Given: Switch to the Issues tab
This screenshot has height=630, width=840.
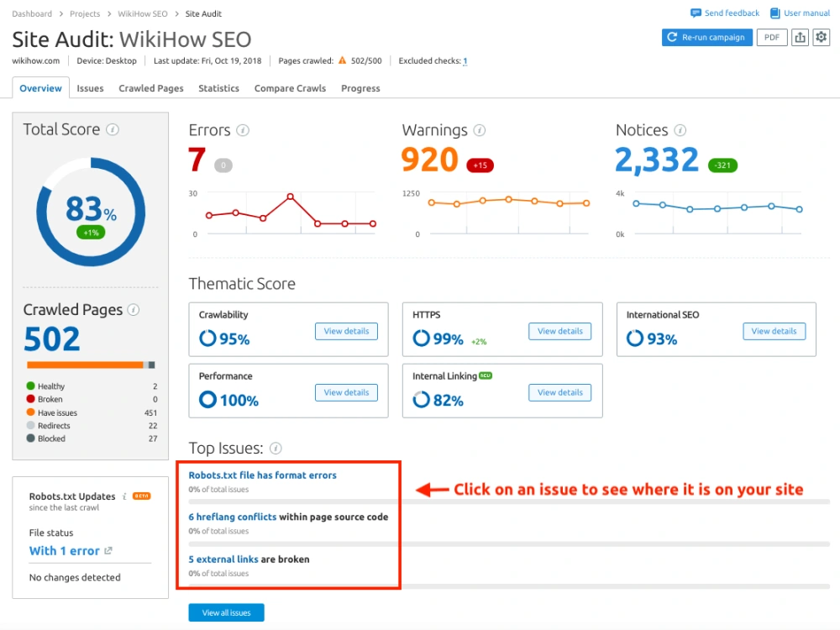Looking at the screenshot, I should pos(90,88).
